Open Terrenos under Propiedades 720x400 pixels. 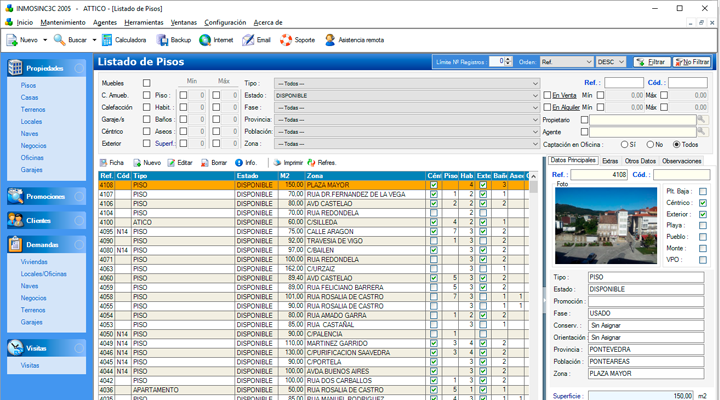[33, 109]
